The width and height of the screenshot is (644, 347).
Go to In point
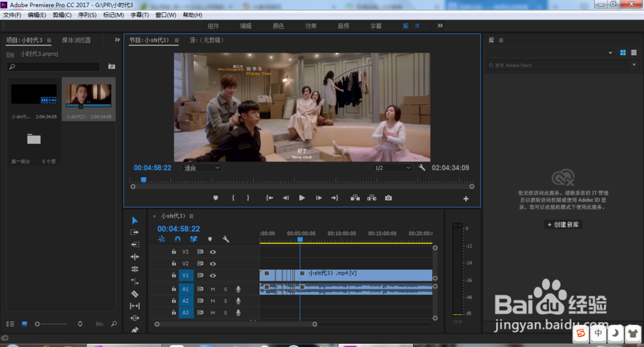(x=269, y=198)
